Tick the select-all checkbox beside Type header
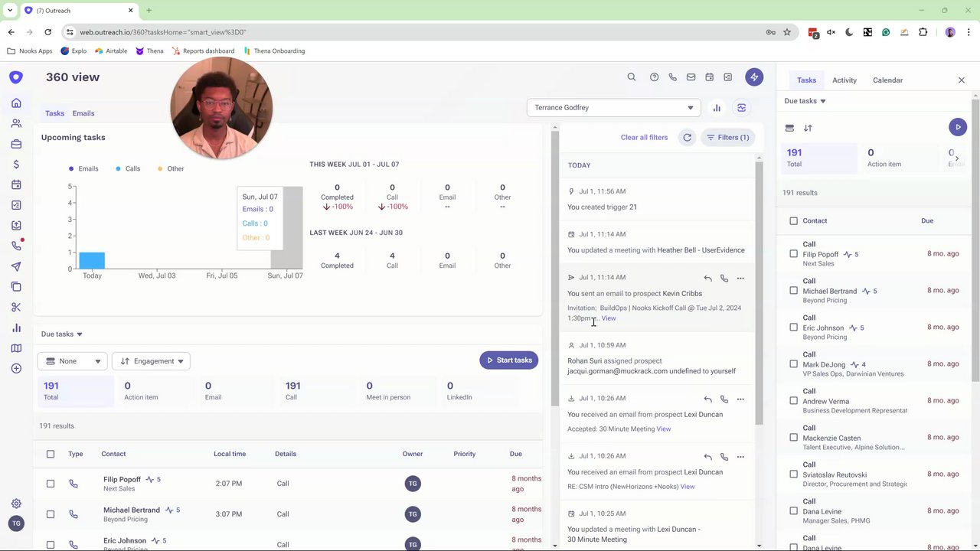This screenshot has width=980, height=551. coord(51,454)
